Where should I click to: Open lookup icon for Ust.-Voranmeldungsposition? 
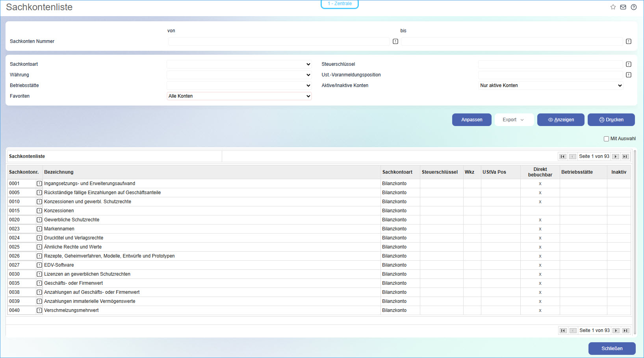629,75
